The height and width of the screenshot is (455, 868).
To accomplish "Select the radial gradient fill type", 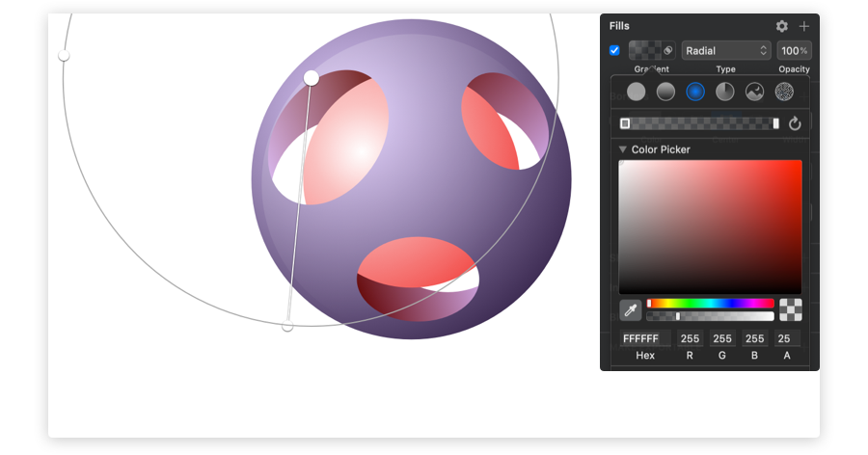I will 695,92.
